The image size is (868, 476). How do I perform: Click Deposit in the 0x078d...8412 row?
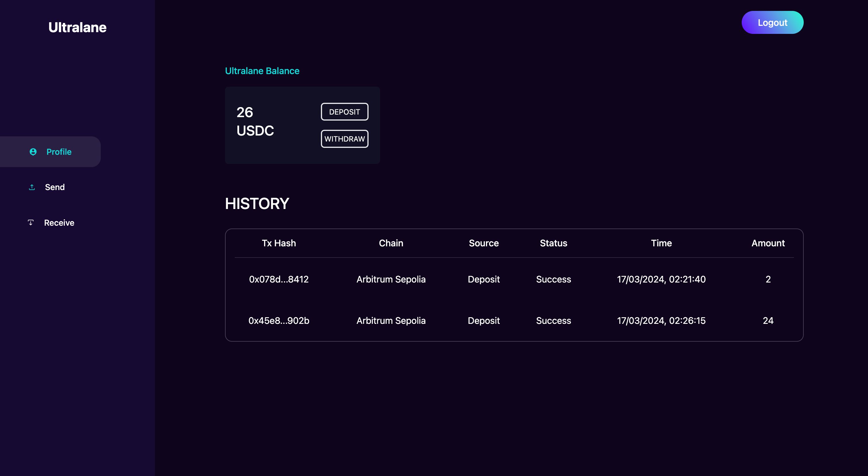[484, 279]
